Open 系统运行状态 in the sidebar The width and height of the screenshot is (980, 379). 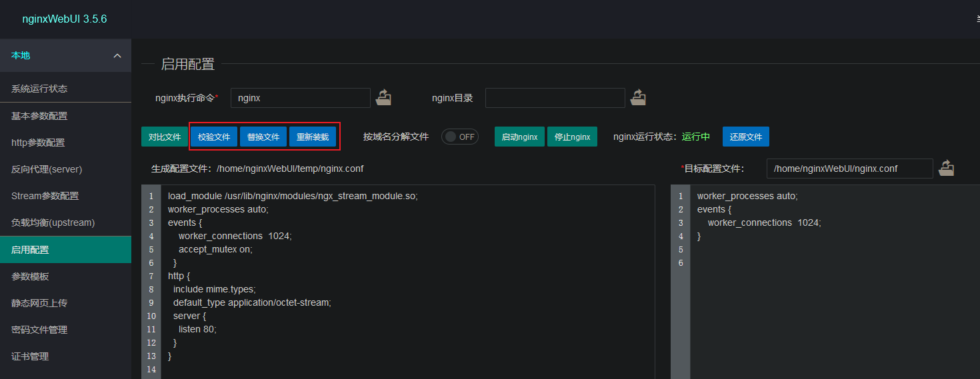pos(39,89)
